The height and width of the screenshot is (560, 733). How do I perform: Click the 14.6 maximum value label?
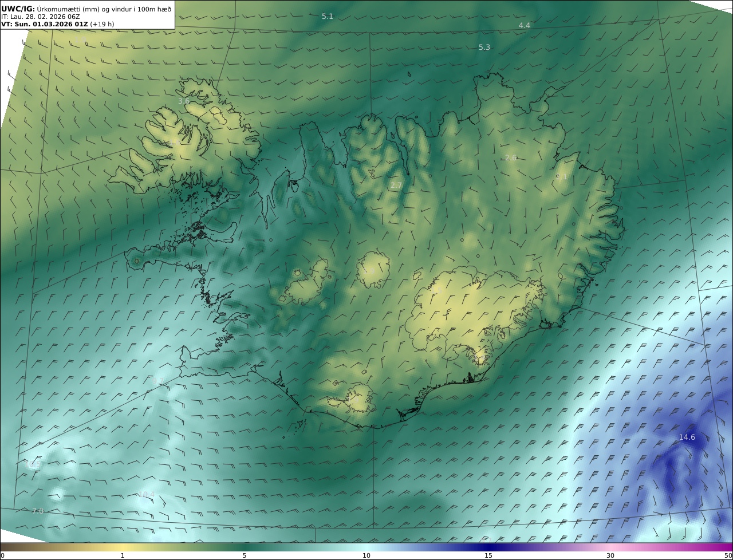click(x=687, y=437)
